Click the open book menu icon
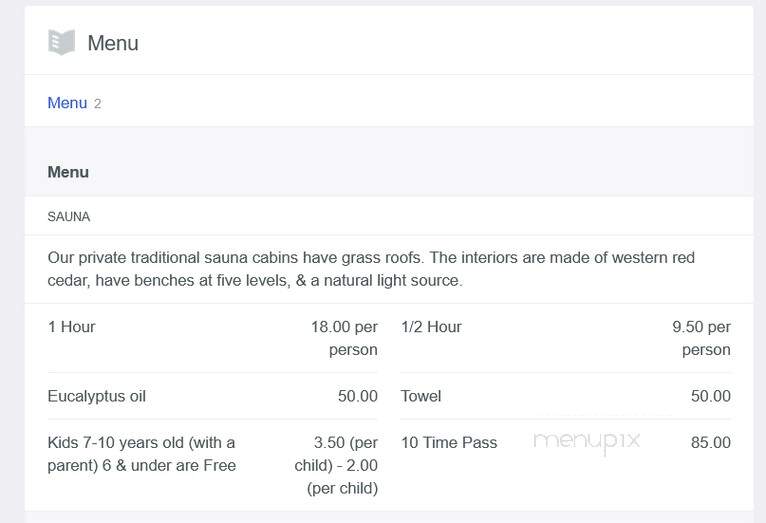766x523 pixels. pos(62,42)
